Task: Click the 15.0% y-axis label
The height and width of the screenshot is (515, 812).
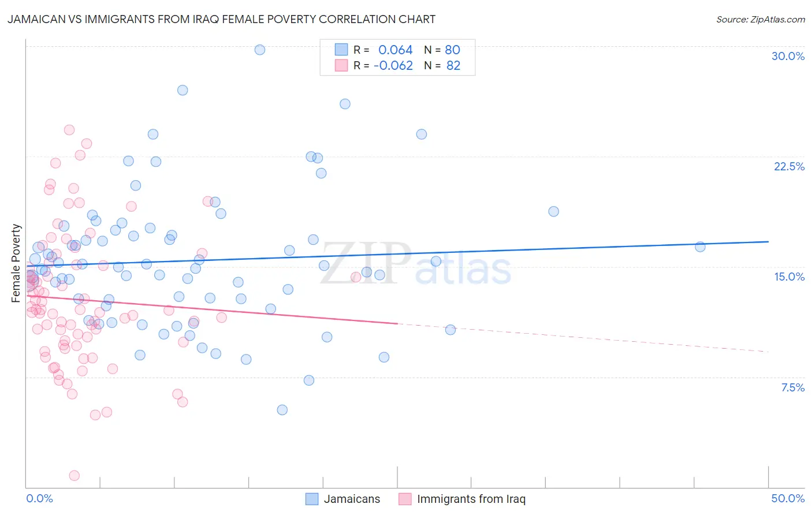Action: pos(789,277)
